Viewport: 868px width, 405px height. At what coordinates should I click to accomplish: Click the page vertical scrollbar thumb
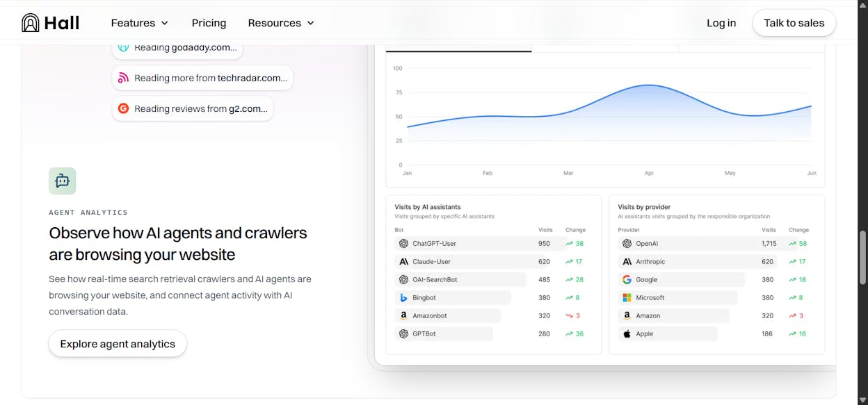(863, 256)
